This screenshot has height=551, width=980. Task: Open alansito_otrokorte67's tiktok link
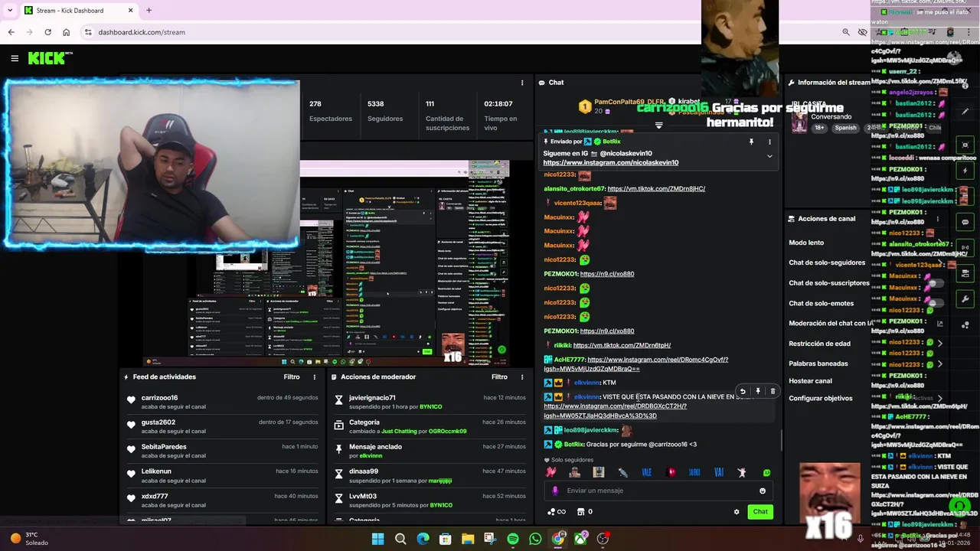pyautogui.click(x=656, y=188)
